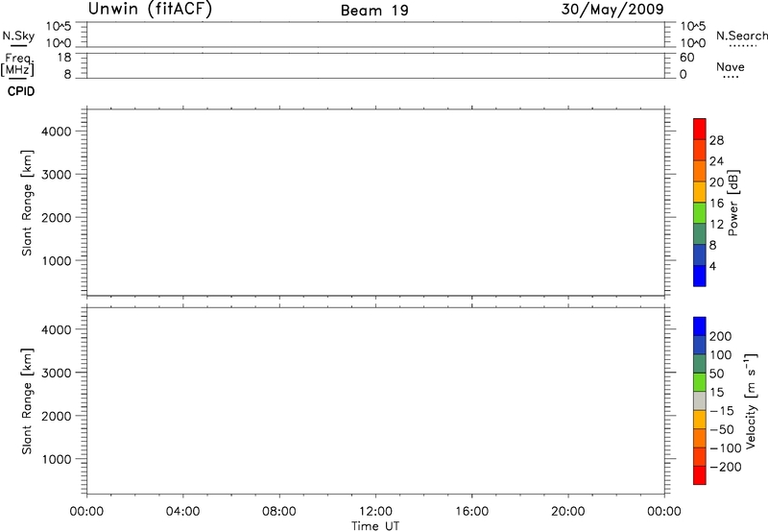Click the '60' value on the Nave axis
The height and width of the screenshot is (532, 768).
point(686,58)
